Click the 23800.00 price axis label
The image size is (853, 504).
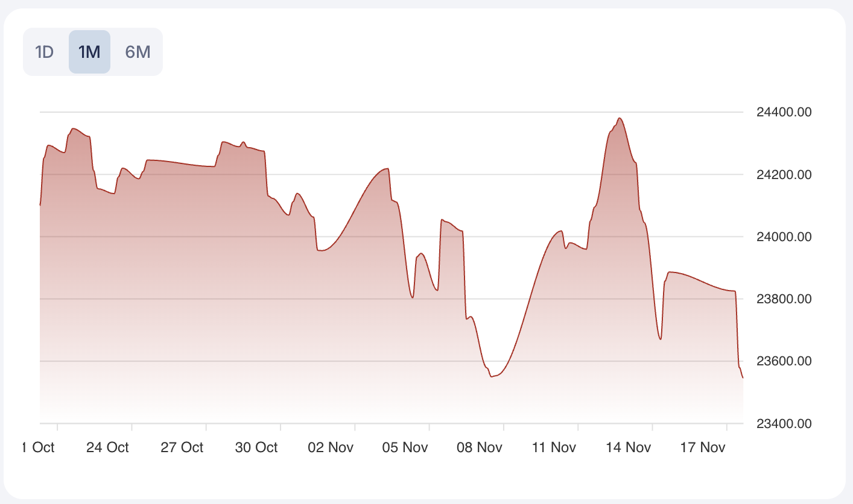[784, 299]
